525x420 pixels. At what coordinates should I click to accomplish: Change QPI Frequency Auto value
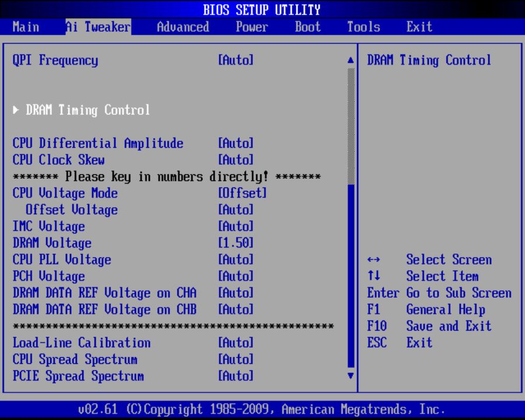[236, 60]
